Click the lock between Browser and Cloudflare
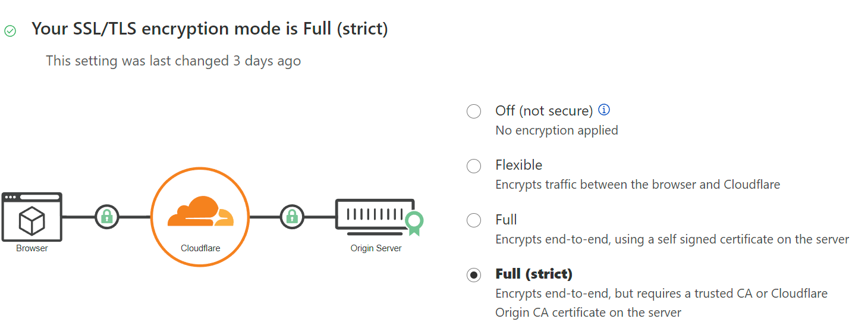 pyautogui.click(x=107, y=217)
